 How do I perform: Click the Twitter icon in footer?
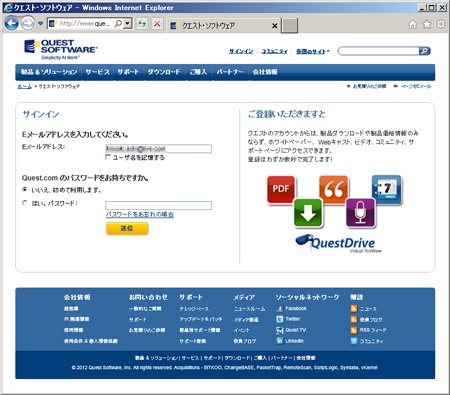(279, 319)
